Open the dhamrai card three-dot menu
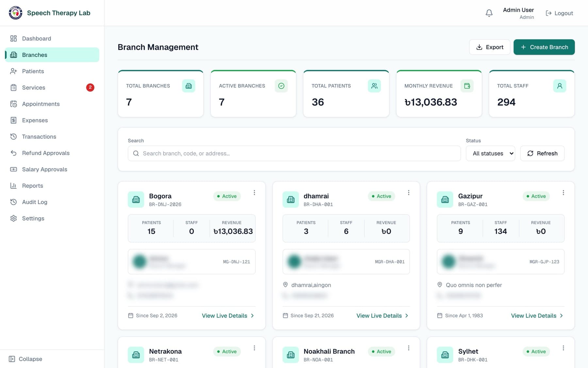The height and width of the screenshot is (368, 588). (x=408, y=193)
